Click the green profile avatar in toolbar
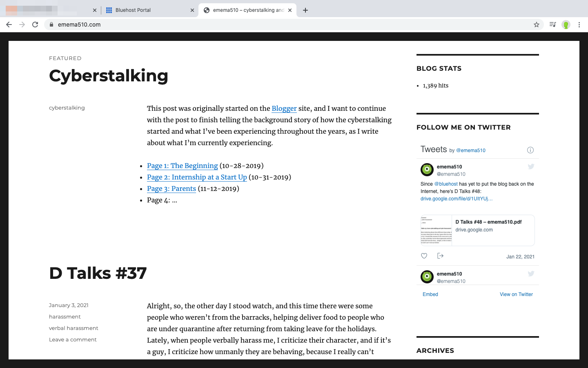Screen dimensions: 588x368 (566, 25)
